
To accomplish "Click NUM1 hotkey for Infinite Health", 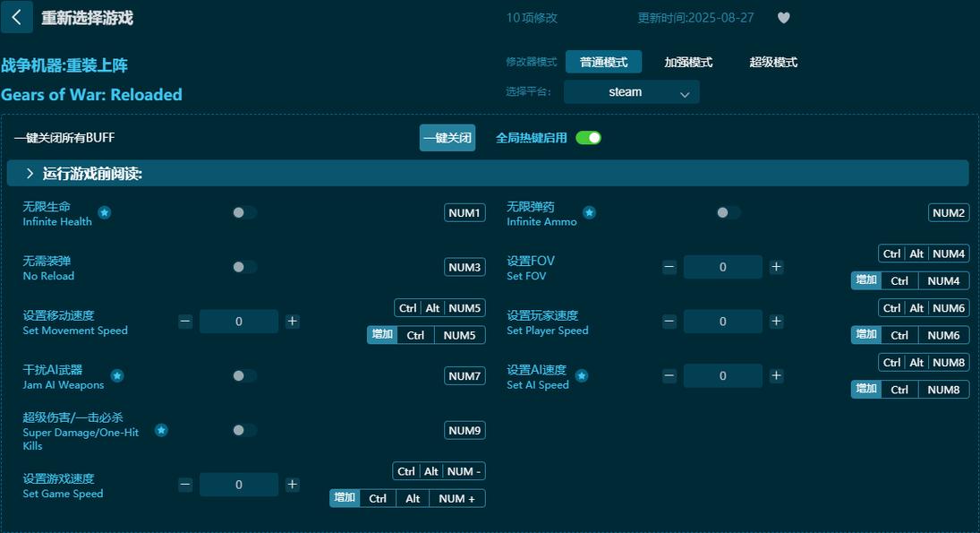I will (x=464, y=212).
